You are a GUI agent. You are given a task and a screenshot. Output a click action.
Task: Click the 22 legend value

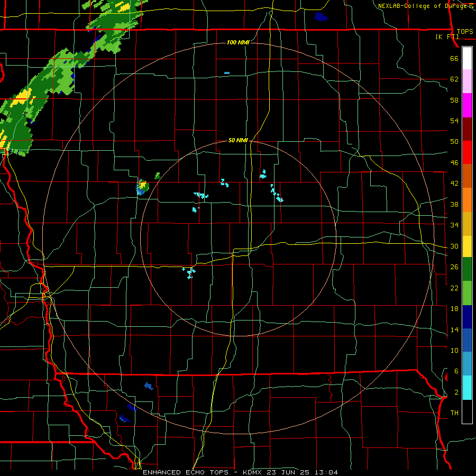tap(454, 288)
